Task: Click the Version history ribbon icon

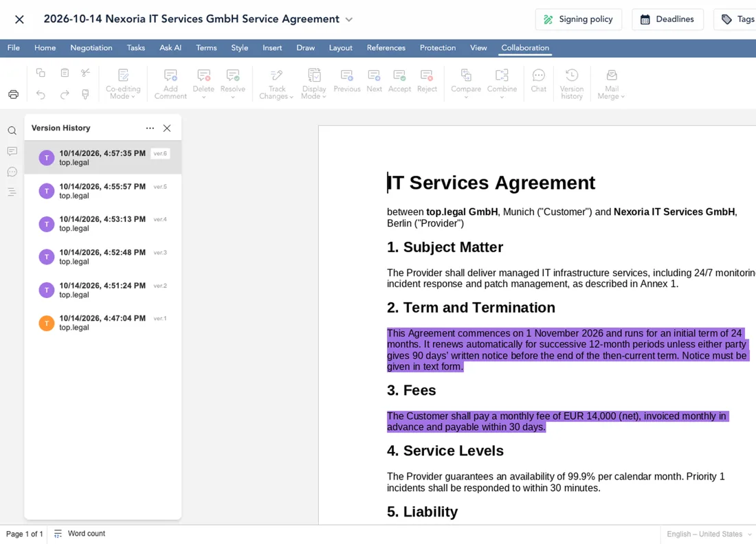Action: (x=572, y=84)
